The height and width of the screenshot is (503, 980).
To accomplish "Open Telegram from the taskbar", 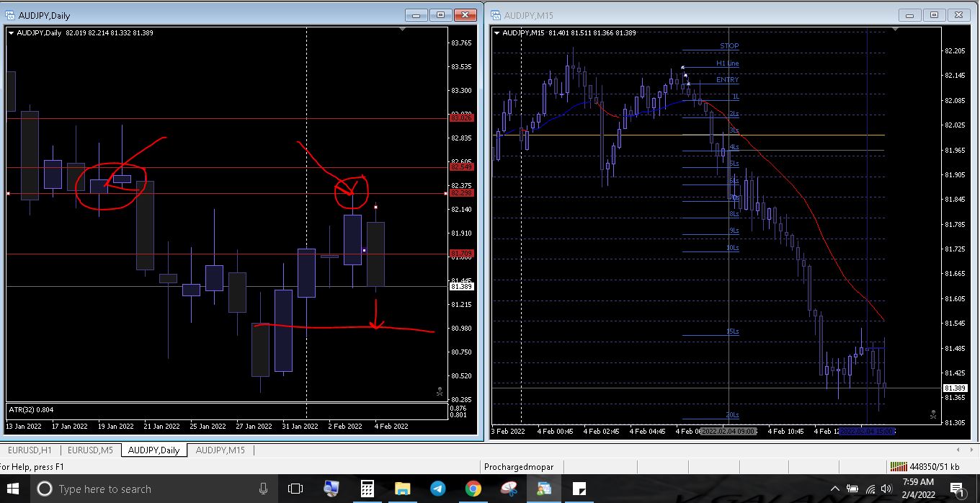I will pyautogui.click(x=437, y=489).
